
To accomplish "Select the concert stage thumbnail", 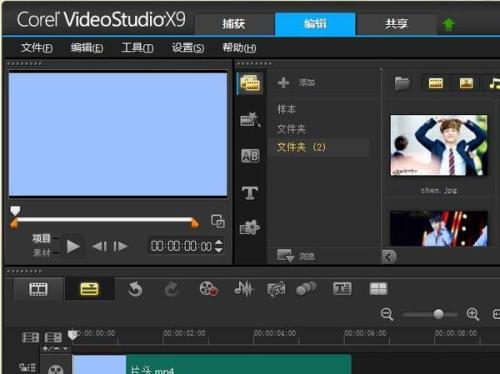I will (x=439, y=228).
